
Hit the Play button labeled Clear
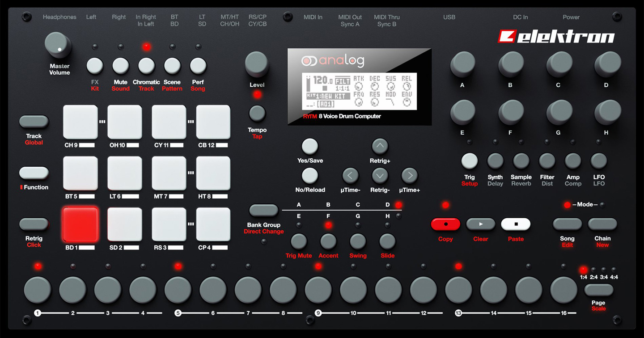[x=481, y=224]
